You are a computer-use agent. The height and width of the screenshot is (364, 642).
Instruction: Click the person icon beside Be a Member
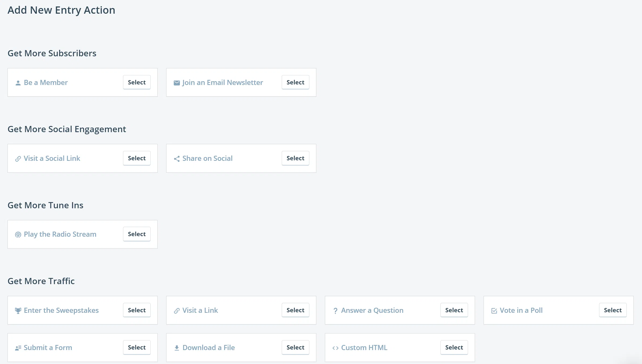(18, 83)
